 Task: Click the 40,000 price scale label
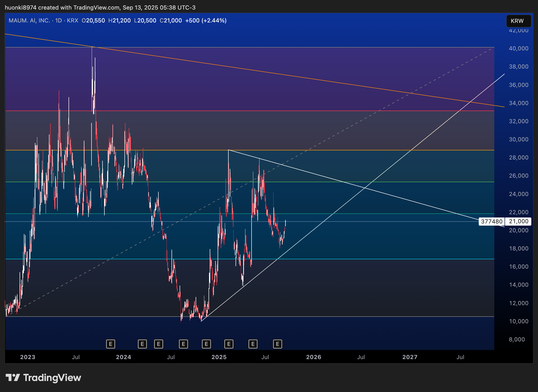(518, 48)
